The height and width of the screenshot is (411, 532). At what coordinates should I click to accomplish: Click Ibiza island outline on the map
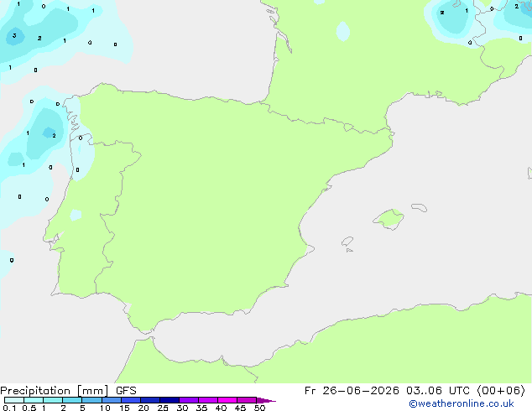347,242
